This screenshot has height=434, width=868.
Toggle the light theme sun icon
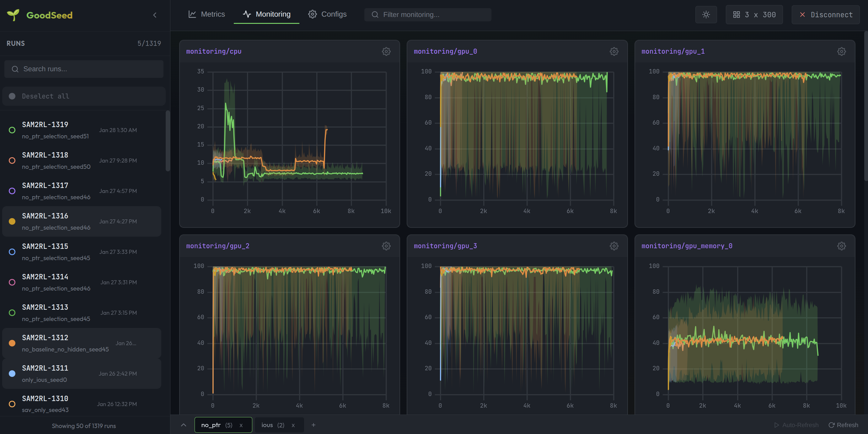(x=706, y=14)
